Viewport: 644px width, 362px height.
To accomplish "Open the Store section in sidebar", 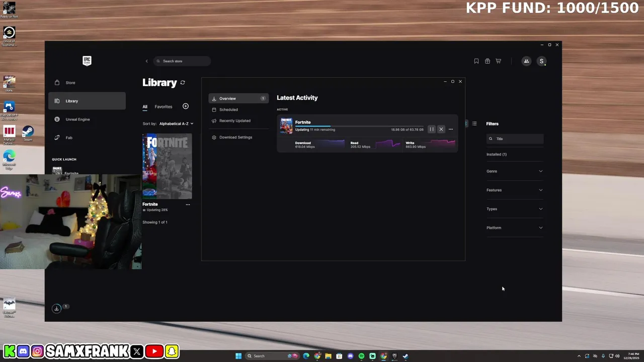I will (x=87, y=82).
